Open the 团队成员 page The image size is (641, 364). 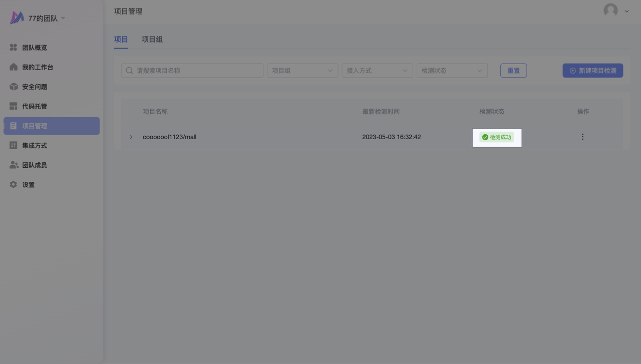(x=35, y=165)
